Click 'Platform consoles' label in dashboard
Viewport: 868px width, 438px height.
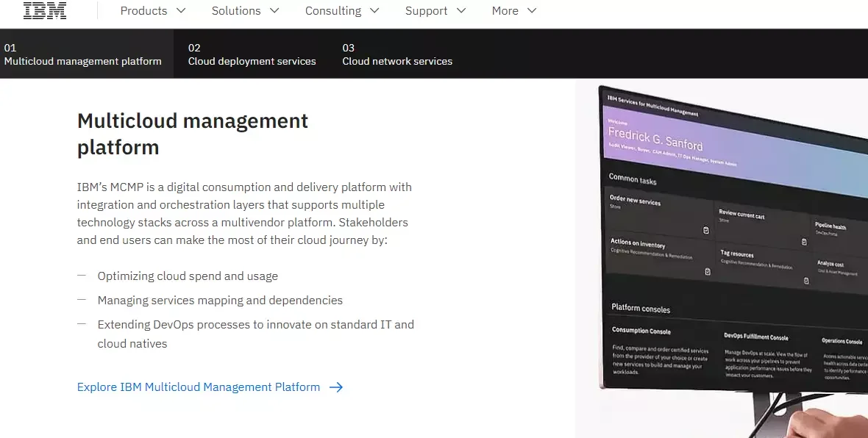[x=641, y=308]
